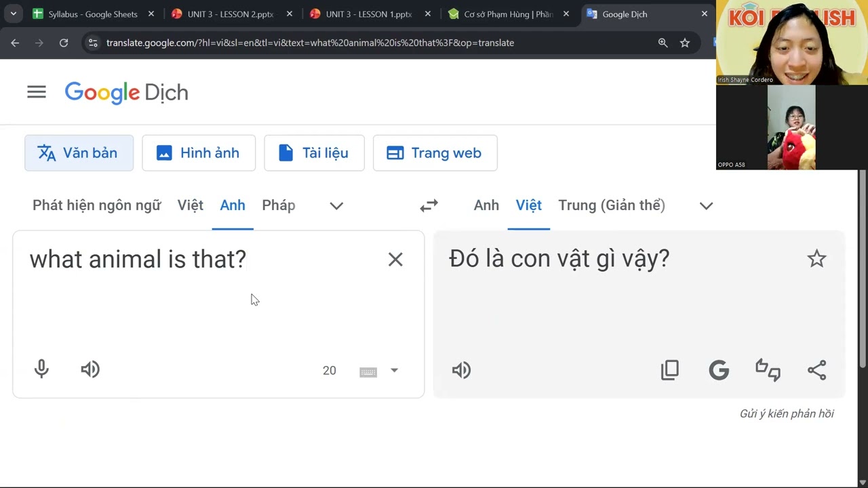Screen dimensions: 868x488
Task: Click the page vertical scrollbar
Action: coord(863,269)
